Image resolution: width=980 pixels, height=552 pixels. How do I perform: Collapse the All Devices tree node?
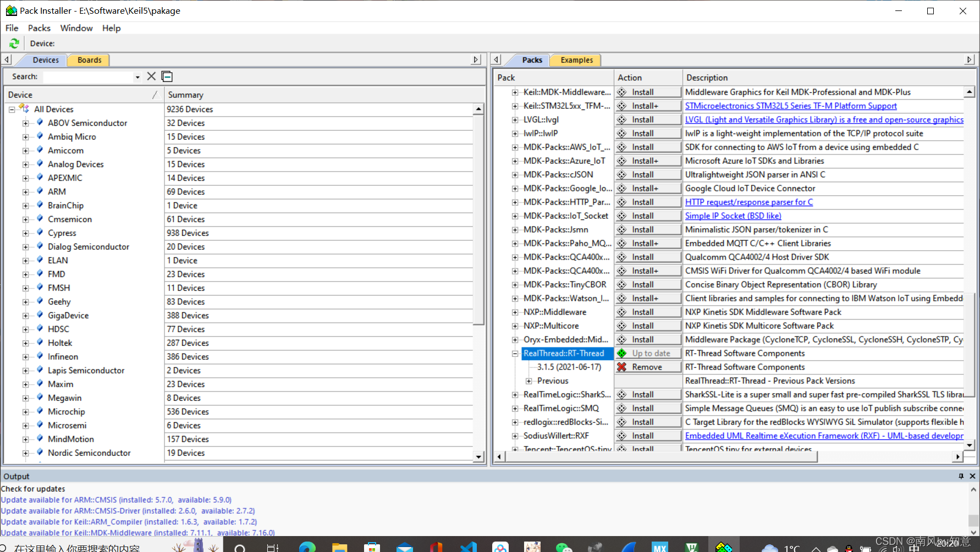(x=12, y=109)
